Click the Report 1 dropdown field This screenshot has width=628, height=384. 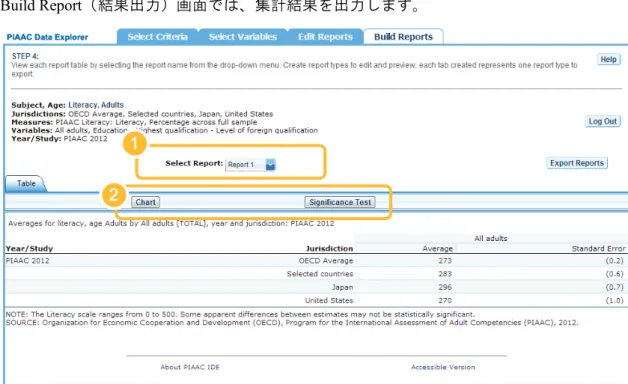250,165
